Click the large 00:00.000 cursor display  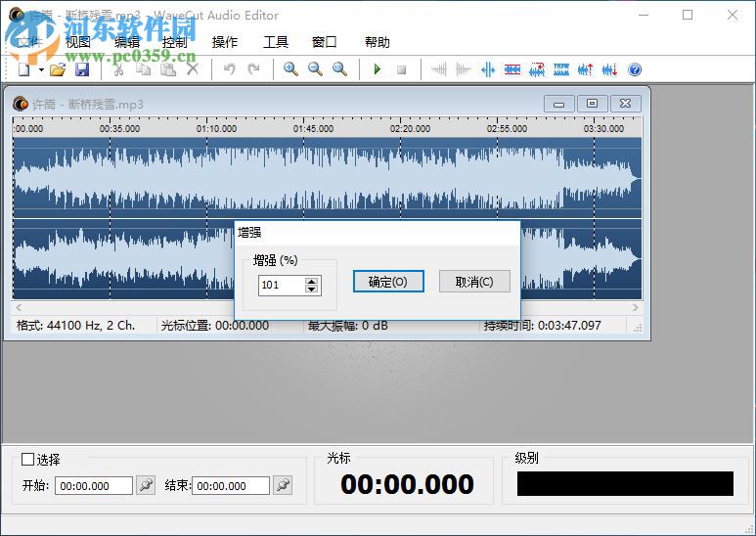[x=407, y=484]
